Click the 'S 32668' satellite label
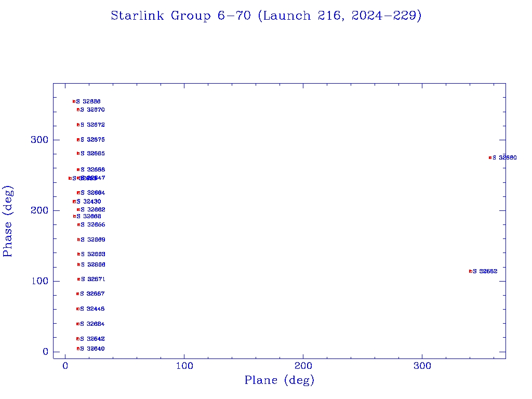 88,217
